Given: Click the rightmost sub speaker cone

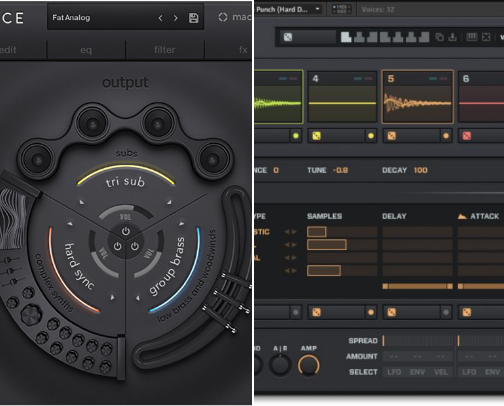Looking at the screenshot, I should coord(213,160).
